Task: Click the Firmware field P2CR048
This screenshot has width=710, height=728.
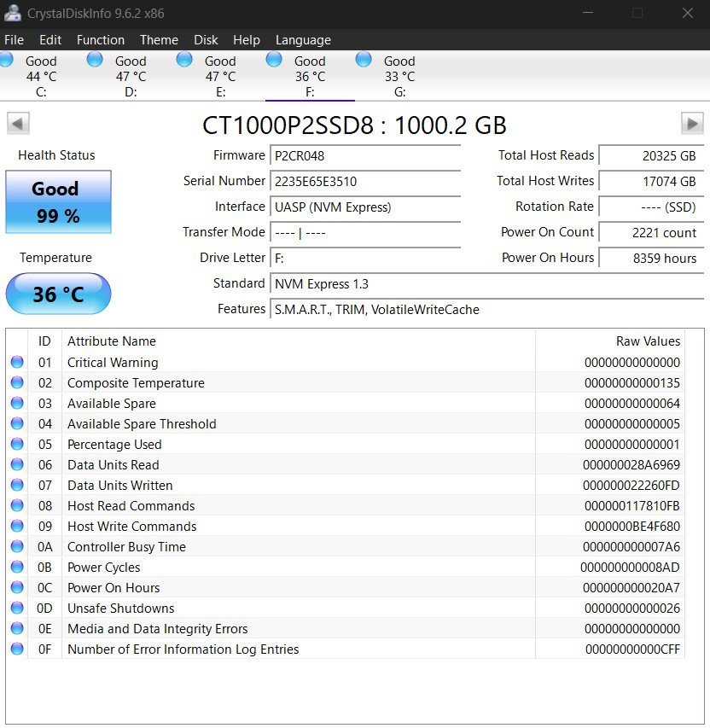Action: coord(365,155)
